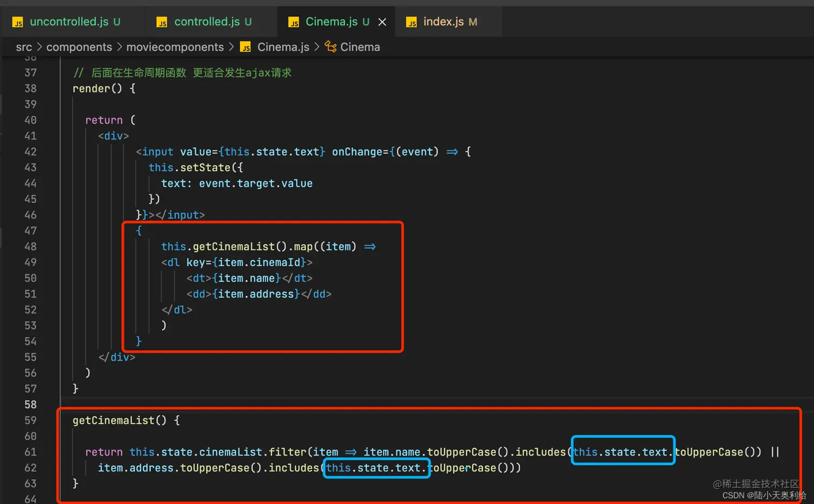
Task: Open the src breadcrumb segment
Action: [24, 47]
